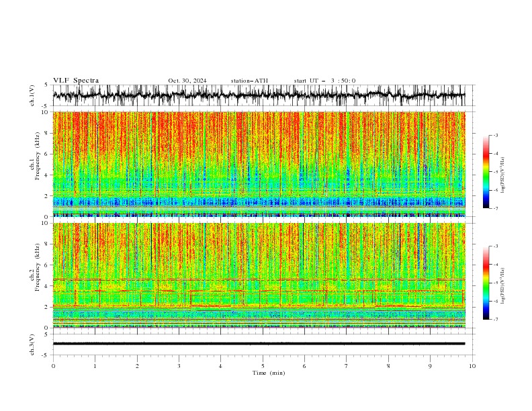Click the "6" tick on ch.2 frequency axis
This screenshot has width=532, height=411.
48,265
